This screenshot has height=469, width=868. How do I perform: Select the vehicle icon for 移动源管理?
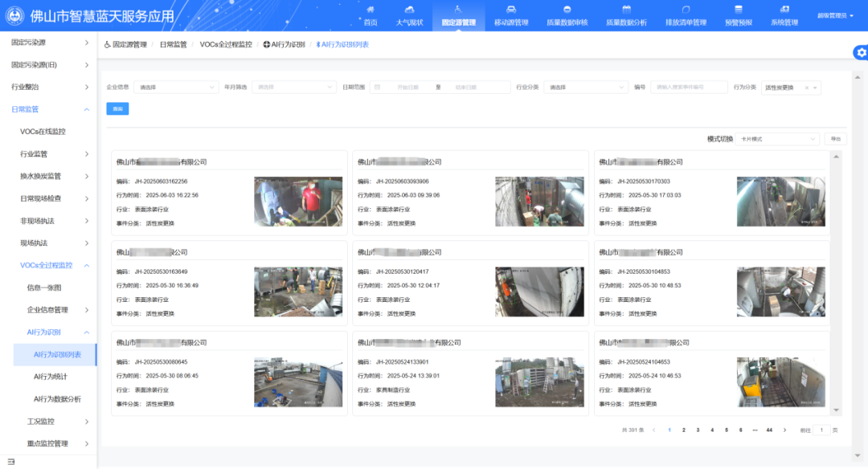pos(511,10)
